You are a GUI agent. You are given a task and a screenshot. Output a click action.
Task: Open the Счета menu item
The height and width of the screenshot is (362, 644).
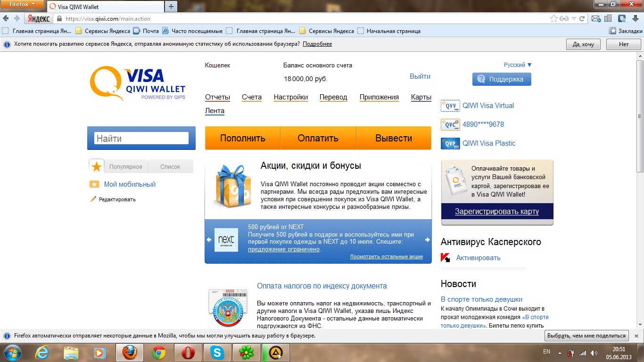tap(252, 97)
